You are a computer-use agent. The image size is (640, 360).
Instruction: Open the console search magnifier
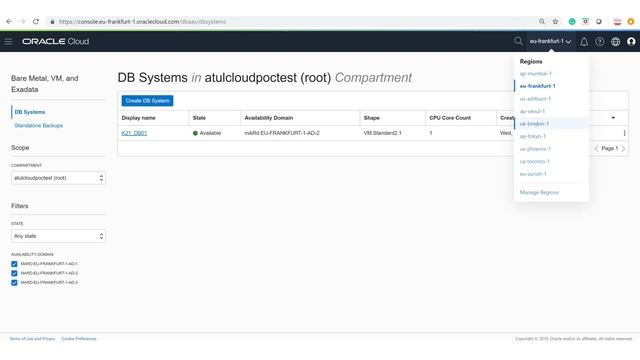tap(518, 41)
